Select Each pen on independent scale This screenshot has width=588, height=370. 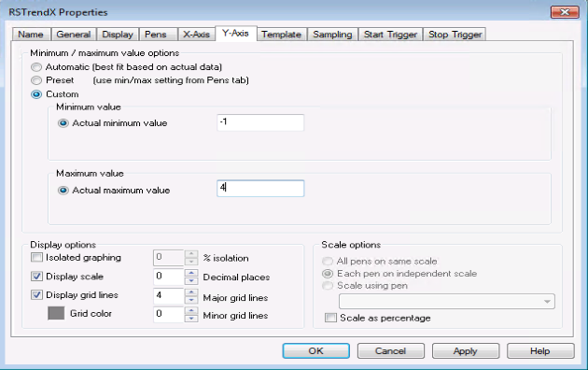328,274
